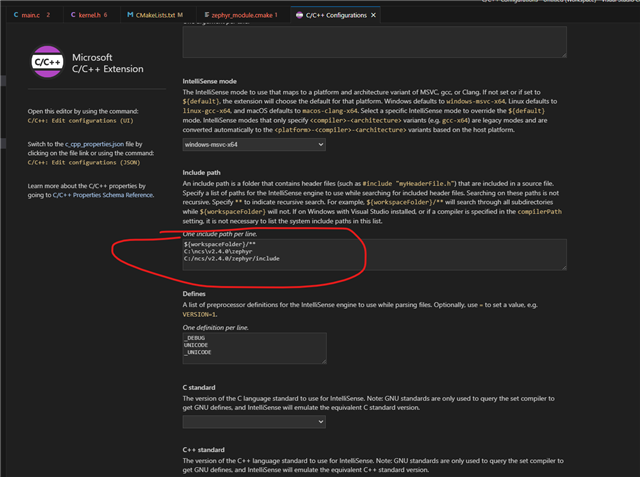Click the C/C++: Edit configurations (JSON) command text
Viewport: 640px width, 477px height.
pyautogui.click(x=84, y=162)
